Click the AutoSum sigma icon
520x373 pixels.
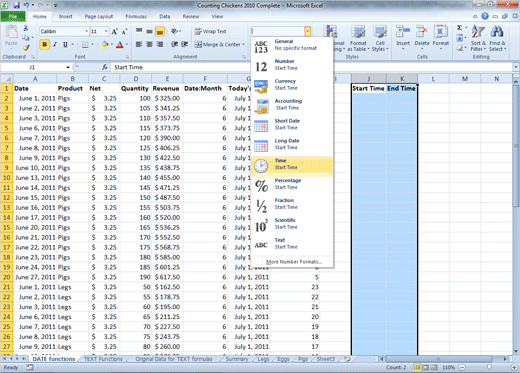pyautogui.click(x=460, y=28)
